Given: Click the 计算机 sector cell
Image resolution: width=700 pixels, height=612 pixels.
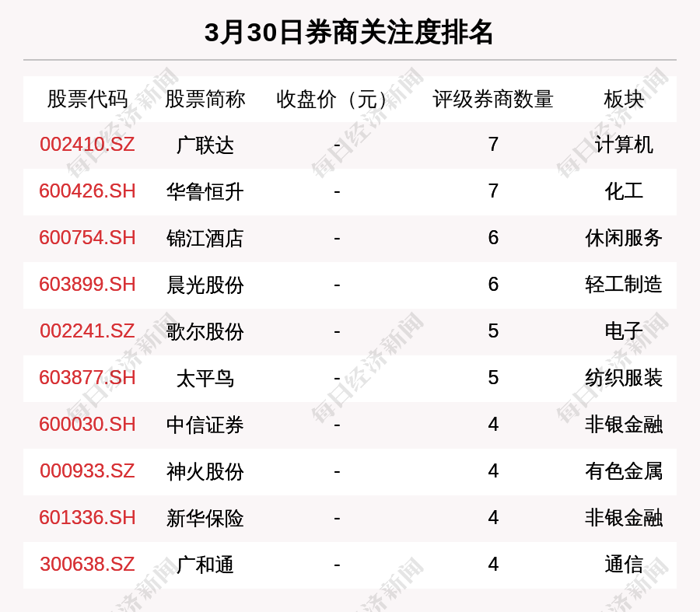Looking at the screenshot, I should tap(624, 145).
